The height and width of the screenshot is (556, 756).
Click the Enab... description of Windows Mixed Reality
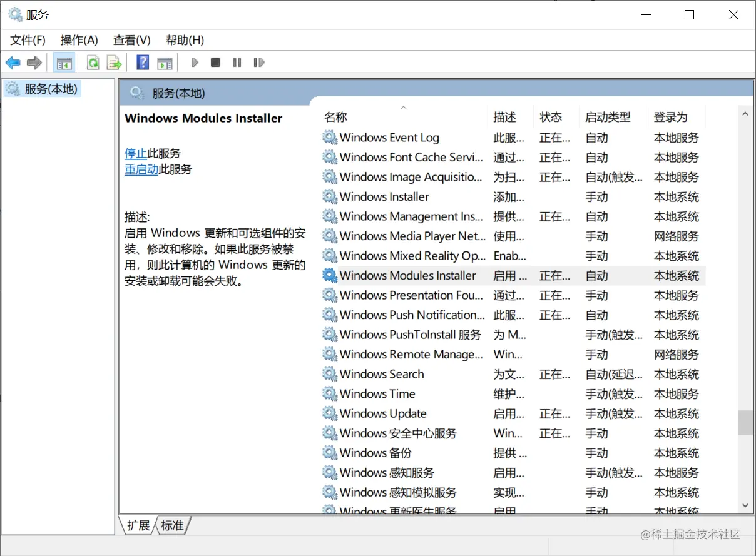[x=509, y=256]
